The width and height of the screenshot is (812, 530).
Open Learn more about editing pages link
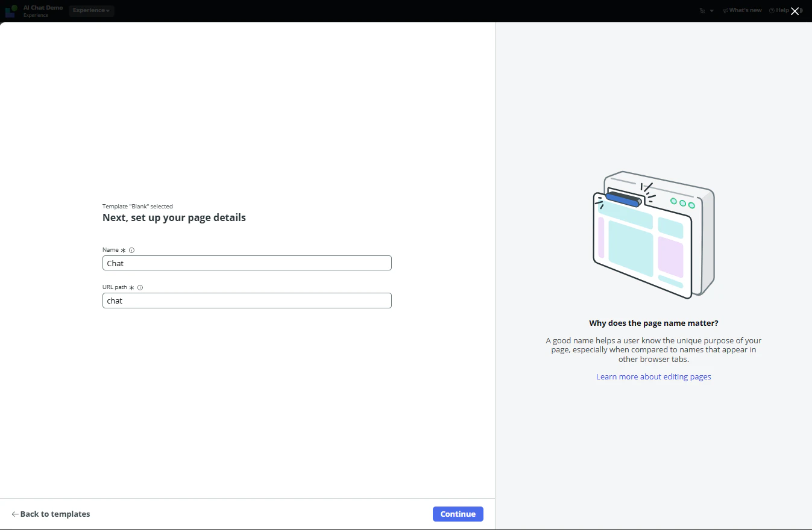coord(653,376)
